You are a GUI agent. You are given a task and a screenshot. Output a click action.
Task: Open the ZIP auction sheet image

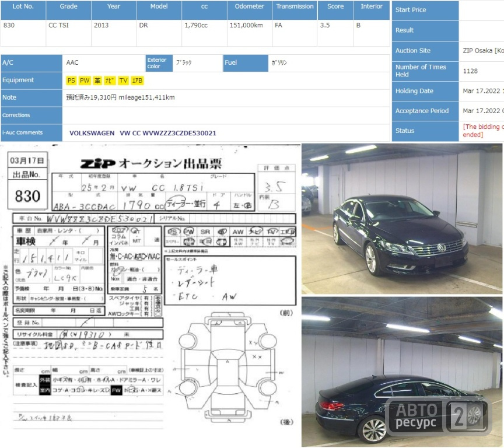(150, 289)
